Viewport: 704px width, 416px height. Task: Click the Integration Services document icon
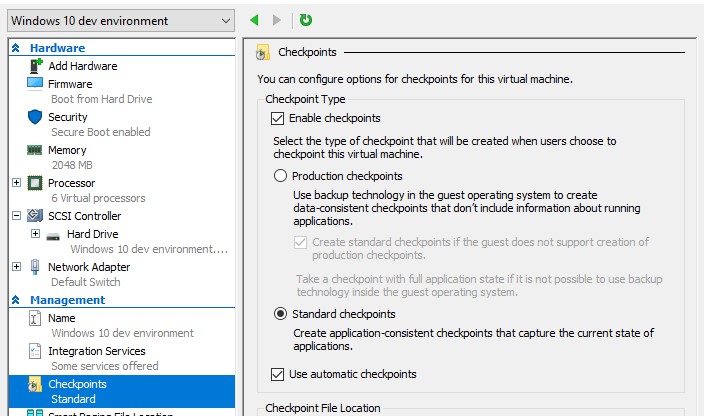coord(35,351)
